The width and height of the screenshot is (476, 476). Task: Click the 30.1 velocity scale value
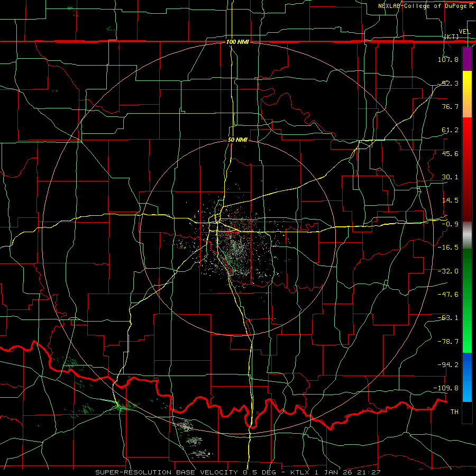[x=450, y=177]
